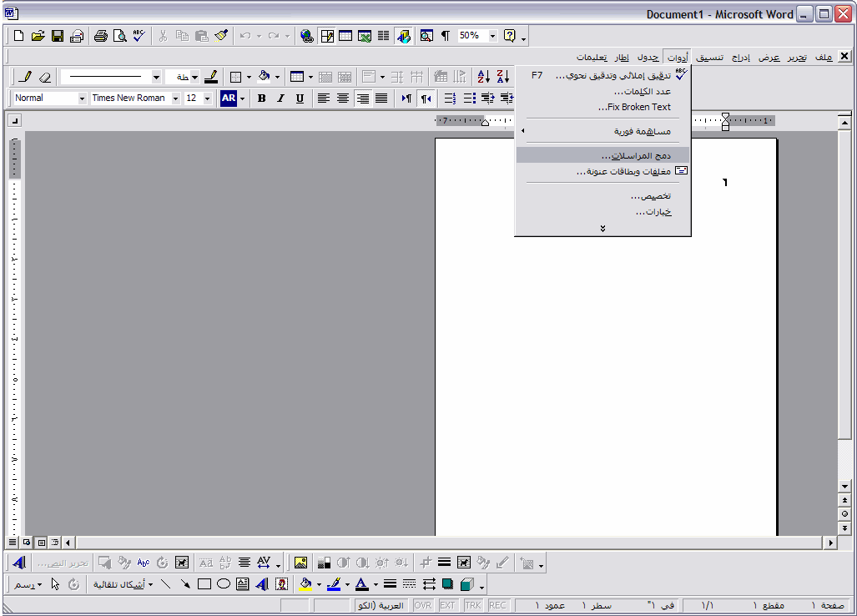This screenshot has width=857, height=616.
Task: Click the Format Painter brush icon
Action: [x=221, y=36]
